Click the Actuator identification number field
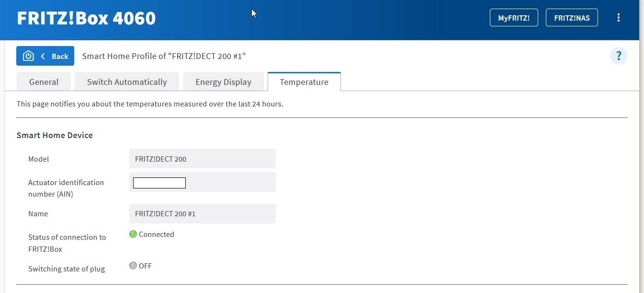644x293 pixels. pos(203,182)
